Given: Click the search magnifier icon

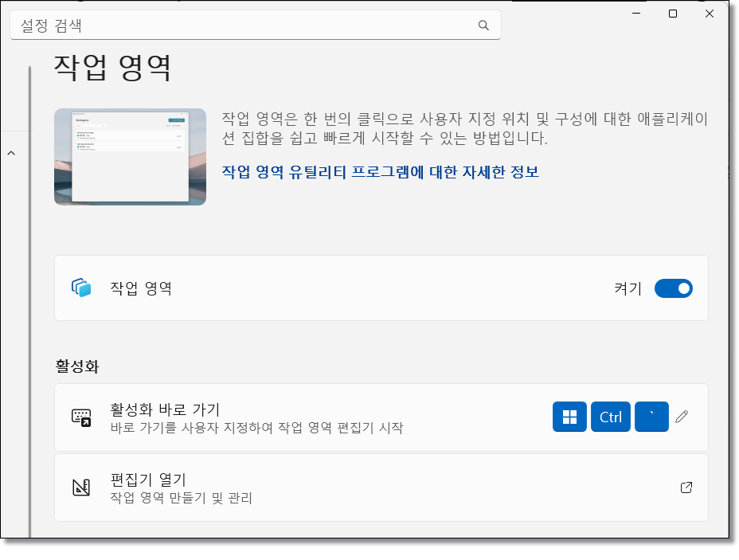Looking at the screenshot, I should tap(483, 25).
